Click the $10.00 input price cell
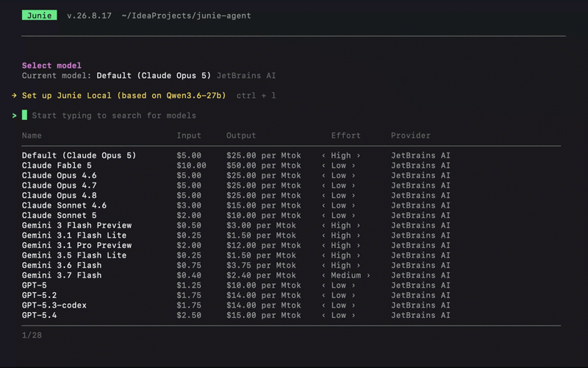 191,165
